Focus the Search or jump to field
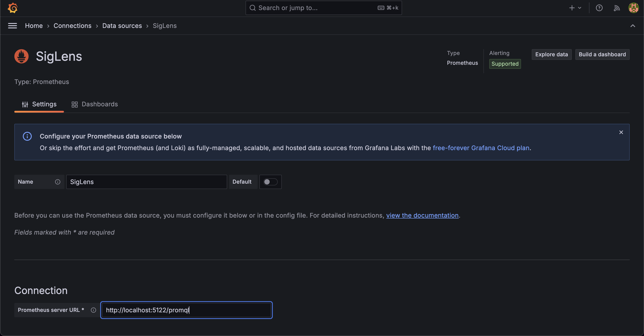Viewport: 644px width, 336px height. pos(324,8)
